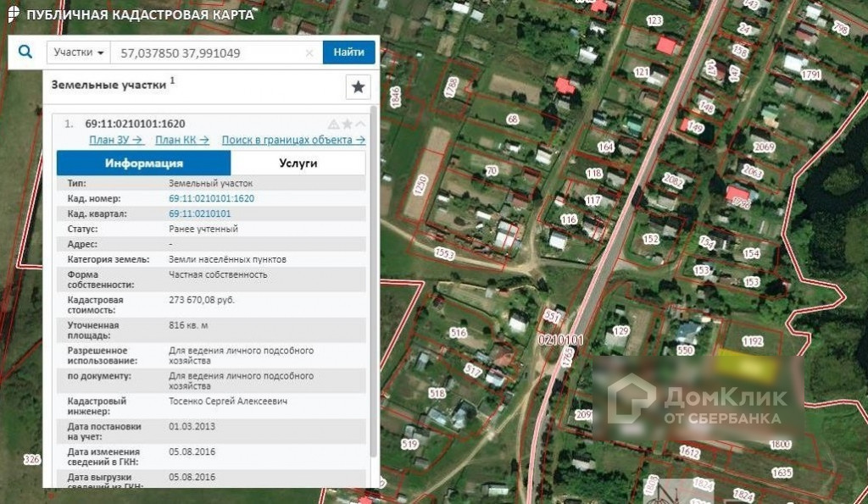Viewport: 868px width, 504px height.
Task: Click parcel label 152 on map
Action: (x=651, y=239)
